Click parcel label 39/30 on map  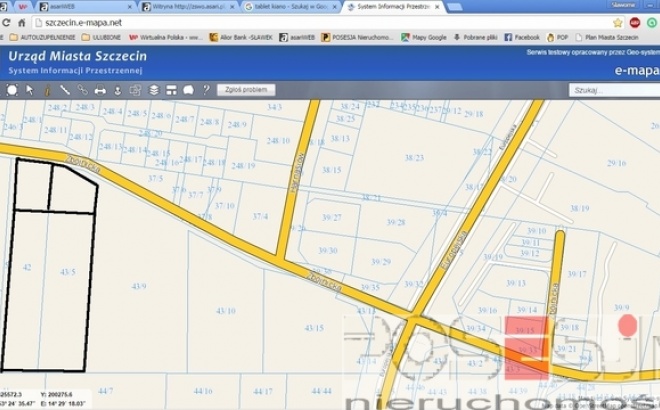pyautogui.click(x=328, y=250)
